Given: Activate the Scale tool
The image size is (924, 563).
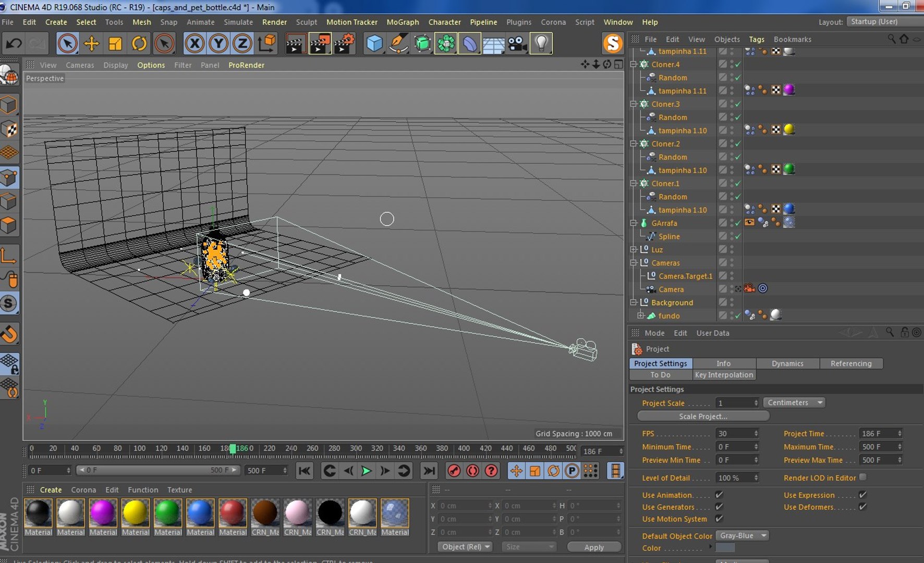Looking at the screenshot, I should [115, 43].
